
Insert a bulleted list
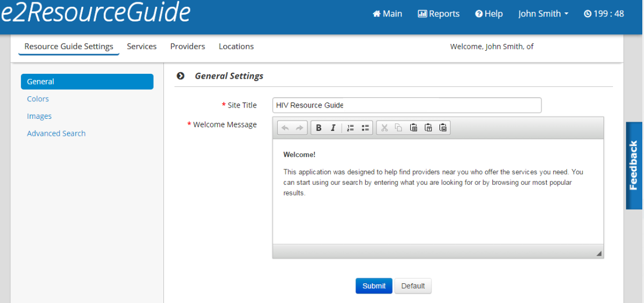pyautogui.click(x=365, y=128)
